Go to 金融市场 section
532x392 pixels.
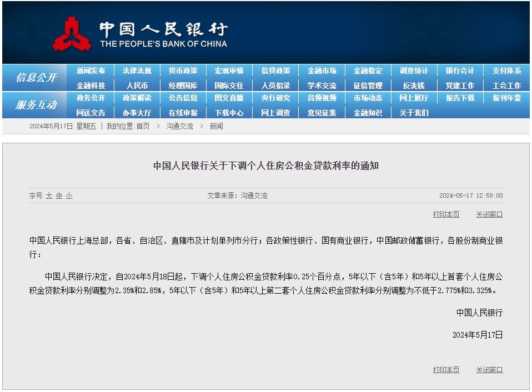click(322, 71)
